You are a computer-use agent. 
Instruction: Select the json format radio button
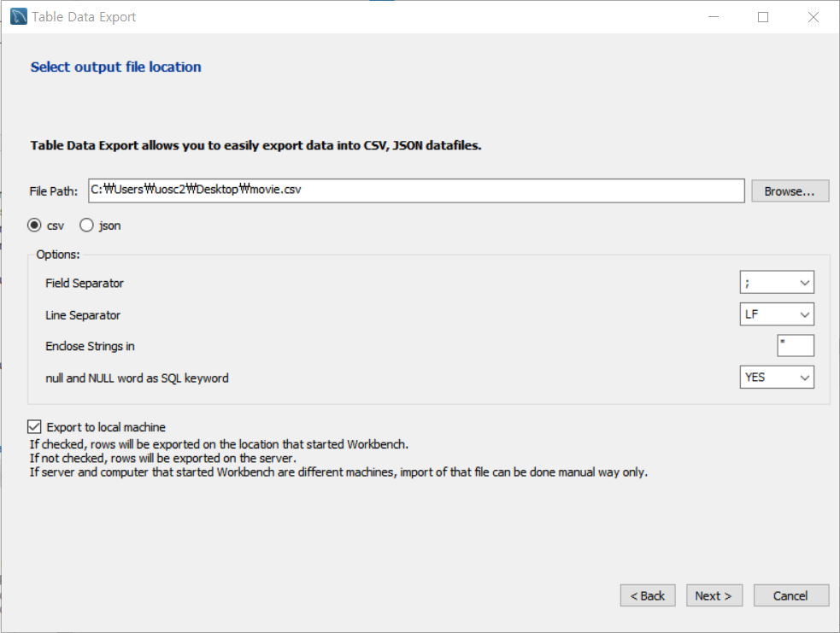point(86,226)
